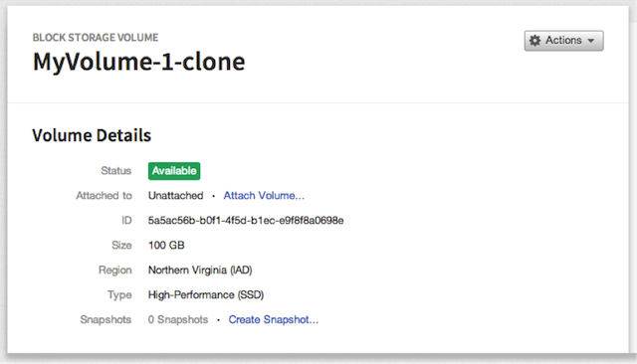Click the Actions button label
This screenshot has width=637, height=364.
[563, 40]
